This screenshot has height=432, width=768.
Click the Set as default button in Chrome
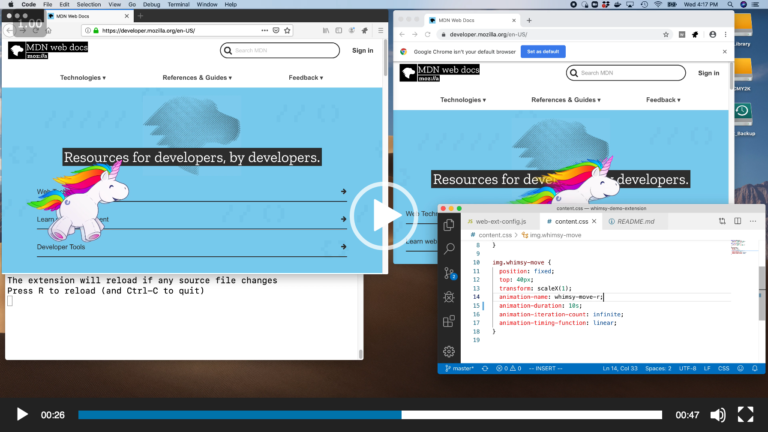click(543, 51)
